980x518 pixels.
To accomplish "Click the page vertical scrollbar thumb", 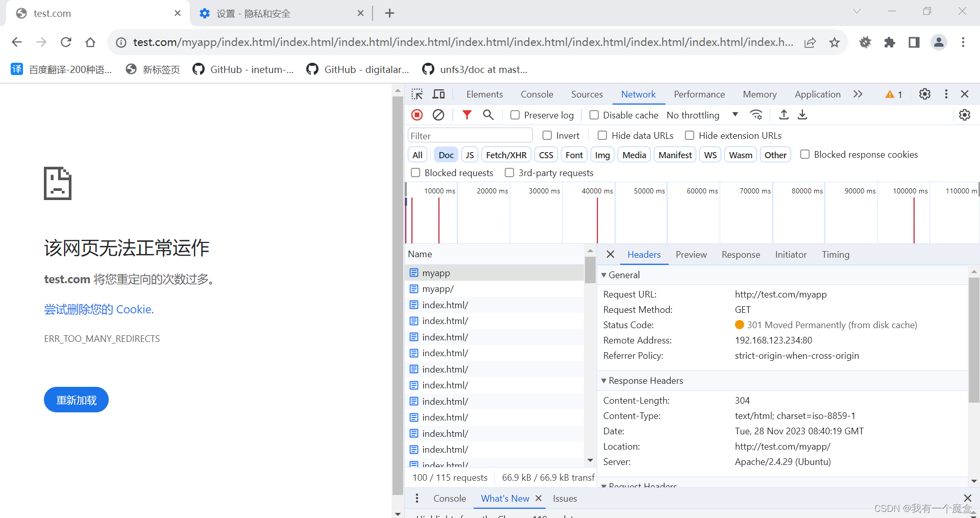I will click(x=398, y=295).
